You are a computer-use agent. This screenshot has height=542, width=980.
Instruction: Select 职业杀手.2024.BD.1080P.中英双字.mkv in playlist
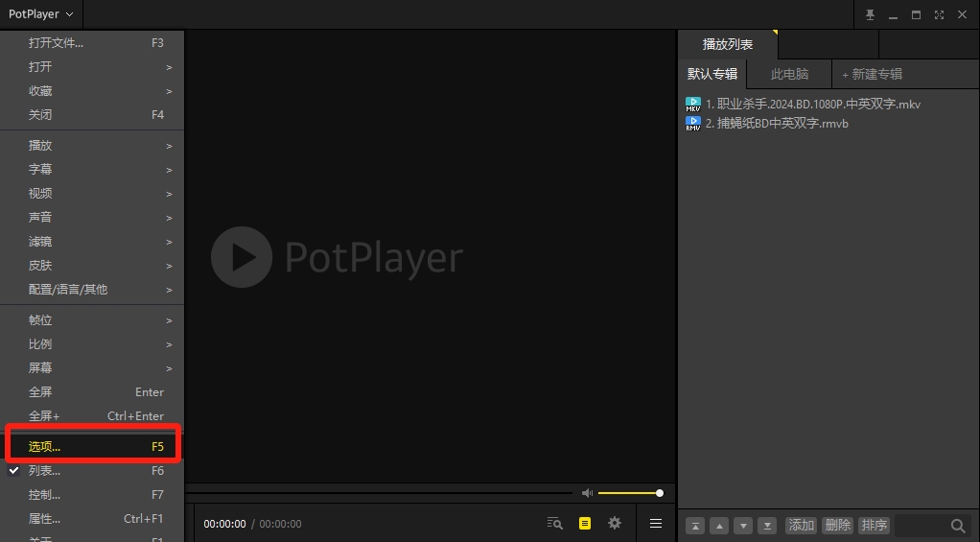[x=813, y=104]
